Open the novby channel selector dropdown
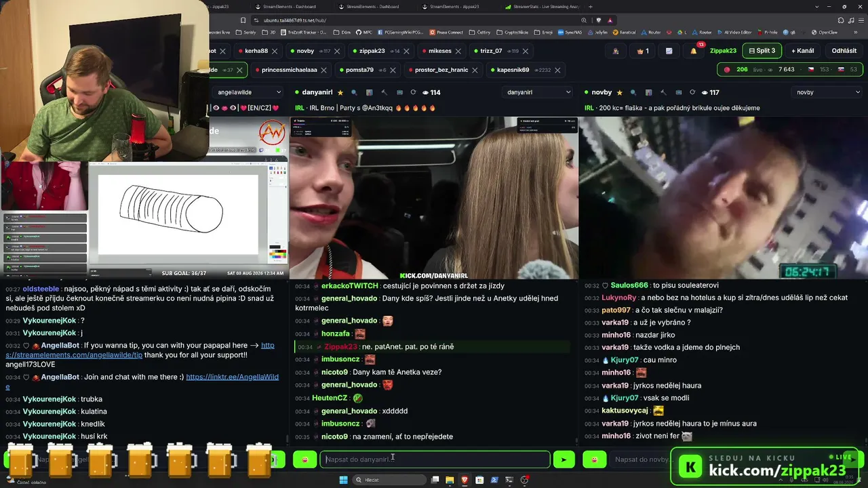The height and width of the screenshot is (488, 868). (827, 92)
